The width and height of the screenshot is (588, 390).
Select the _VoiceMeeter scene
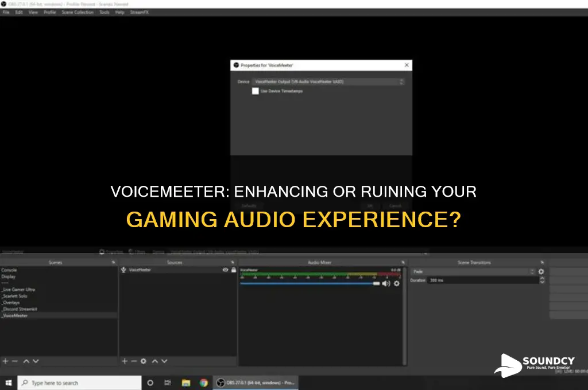click(x=59, y=315)
